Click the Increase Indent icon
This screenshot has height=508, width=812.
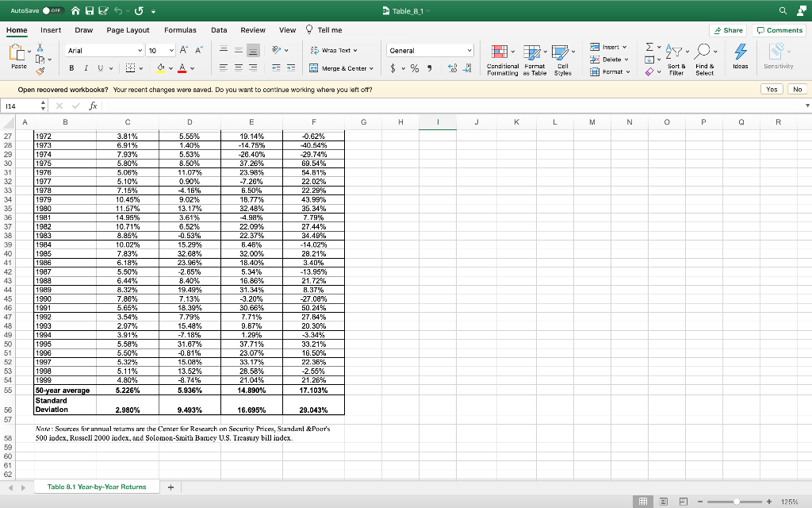[x=291, y=68]
